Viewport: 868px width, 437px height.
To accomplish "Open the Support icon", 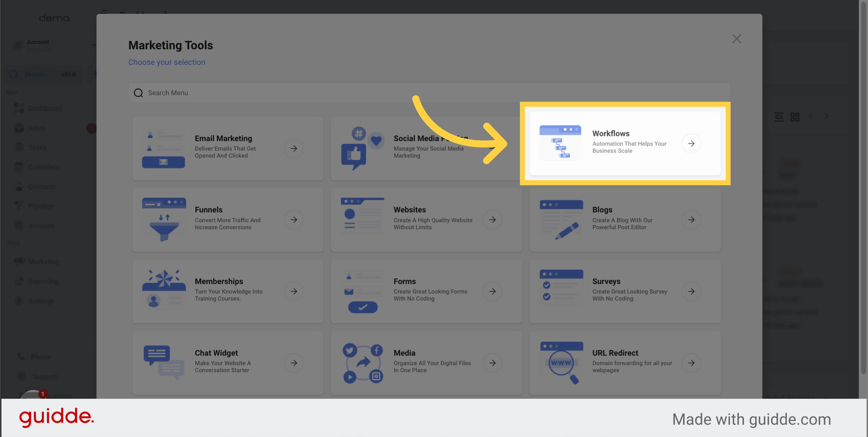I will click(x=19, y=376).
